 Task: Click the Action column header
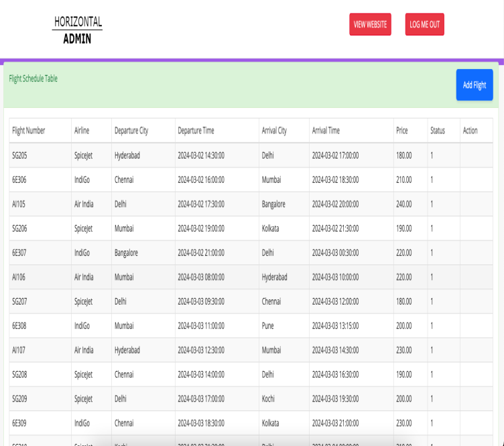pos(470,131)
